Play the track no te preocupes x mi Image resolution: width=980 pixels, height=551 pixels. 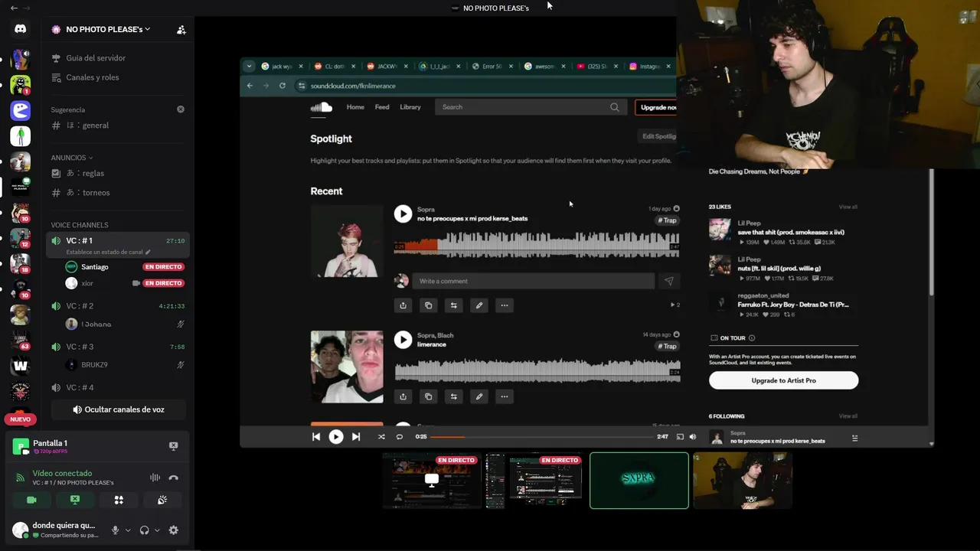[403, 214]
